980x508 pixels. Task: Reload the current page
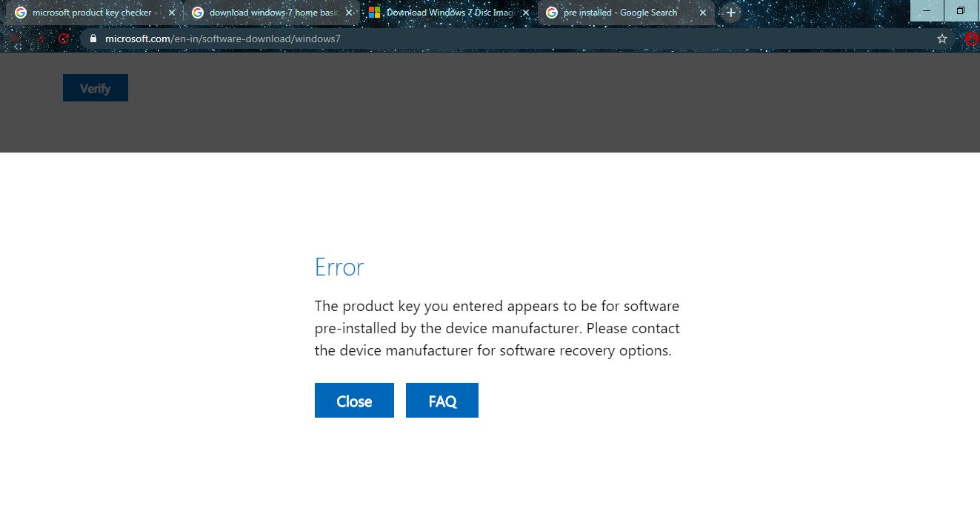tap(64, 39)
